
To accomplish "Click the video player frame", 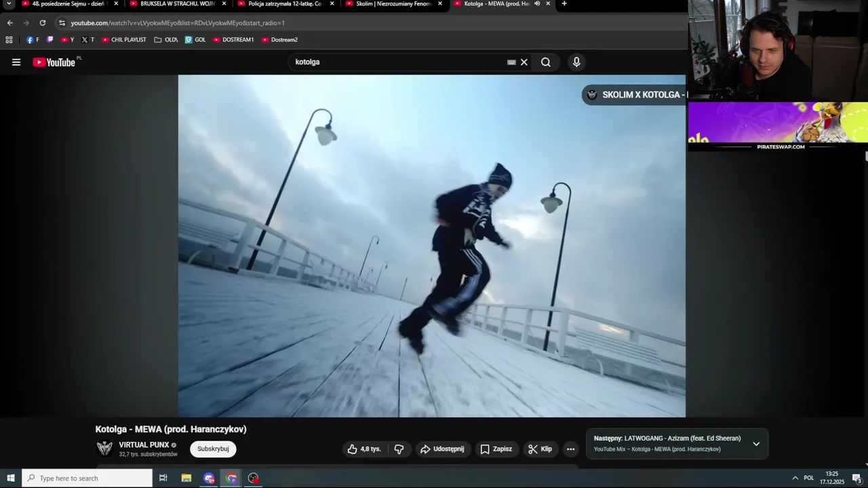I will [x=431, y=246].
